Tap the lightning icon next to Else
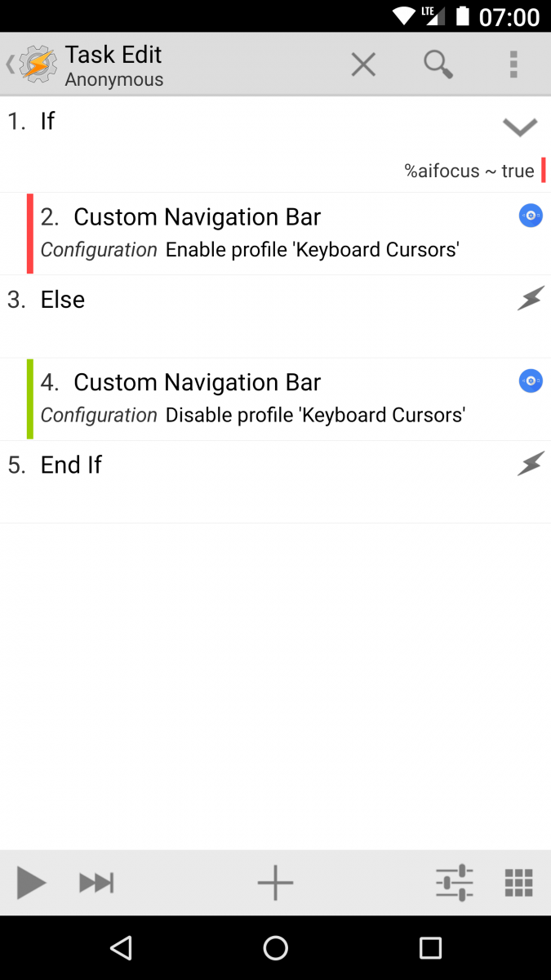The image size is (551, 980). click(x=531, y=298)
